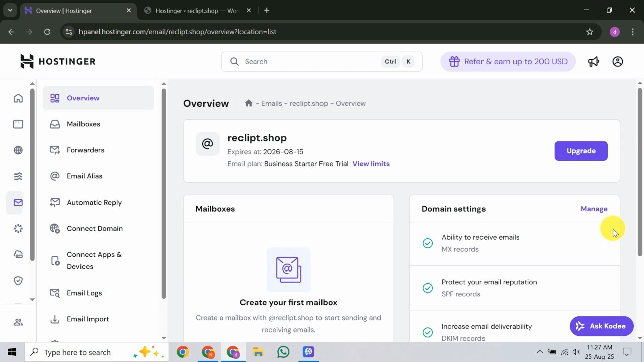Click Manage in Domain settings
Viewport: 644px width, 362px height.
click(594, 209)
